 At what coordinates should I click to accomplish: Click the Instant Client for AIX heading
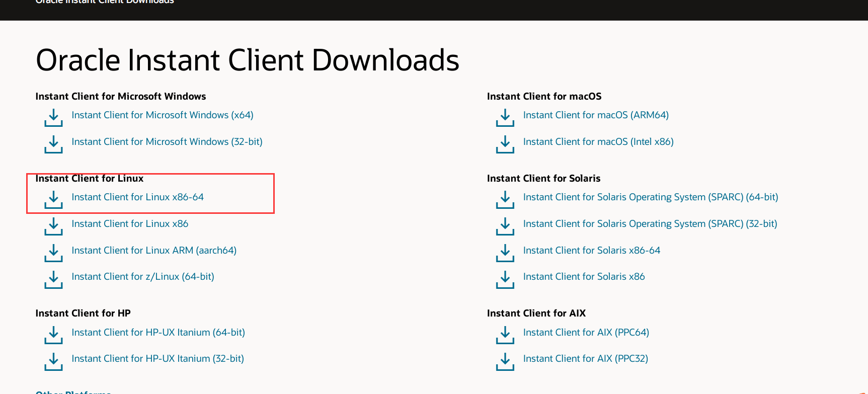536,313
